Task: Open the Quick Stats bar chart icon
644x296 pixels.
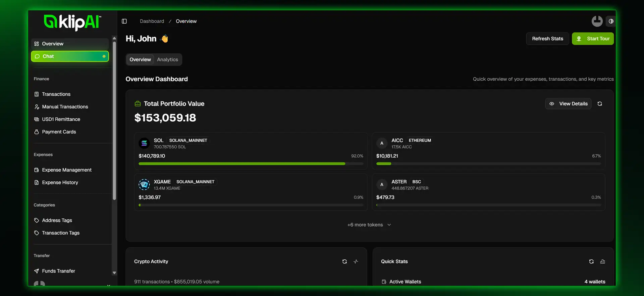Action: (603, 261)
